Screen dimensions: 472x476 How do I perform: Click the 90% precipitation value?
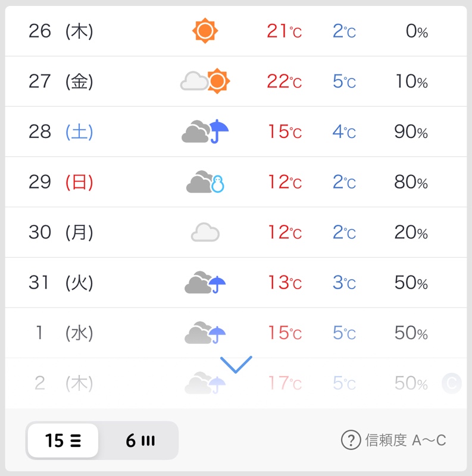pos(411,131)
